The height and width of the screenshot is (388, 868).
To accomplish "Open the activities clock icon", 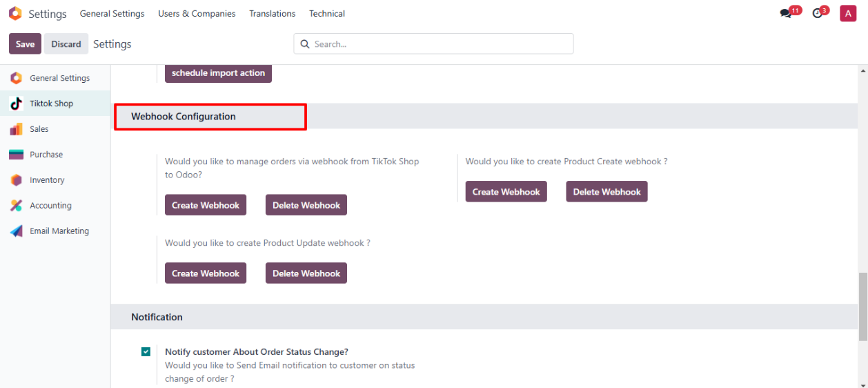I will point(818,13).
